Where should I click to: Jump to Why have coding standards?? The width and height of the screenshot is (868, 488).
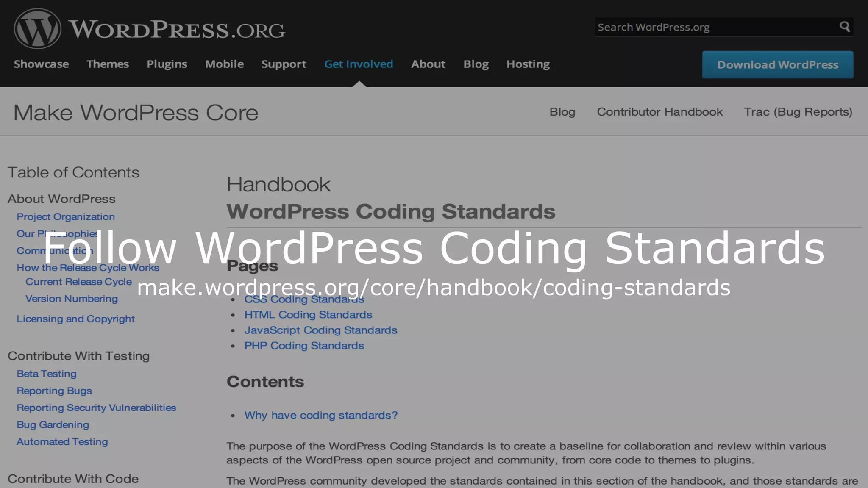pyautogui.click(x=321, y=415)
